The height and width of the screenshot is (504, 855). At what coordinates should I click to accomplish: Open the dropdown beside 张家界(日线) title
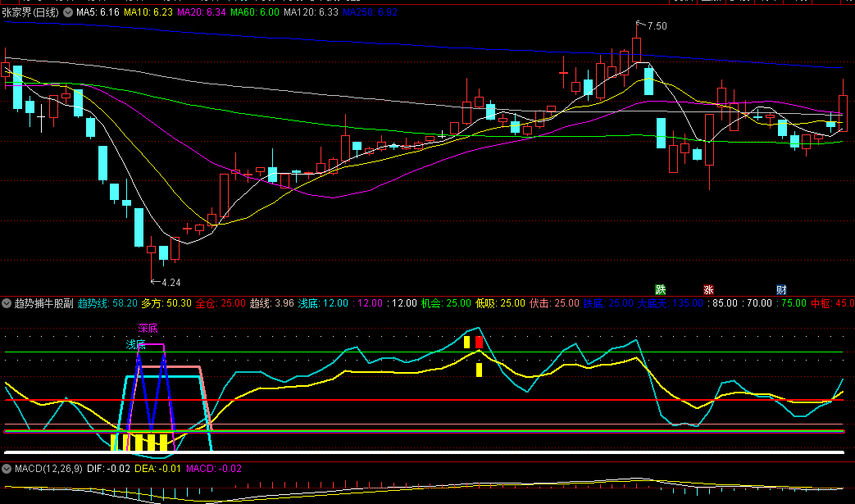[x=68, y=12]
